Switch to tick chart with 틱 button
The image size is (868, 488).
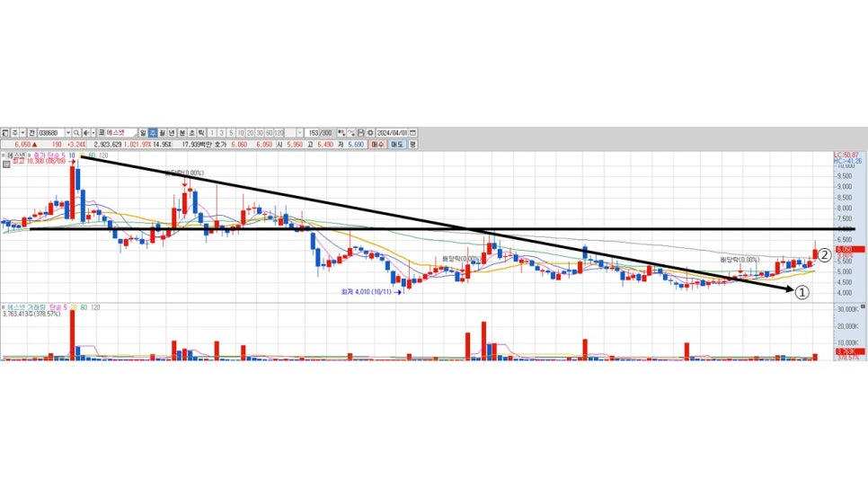pyautogui.click(x=200, y=133)
